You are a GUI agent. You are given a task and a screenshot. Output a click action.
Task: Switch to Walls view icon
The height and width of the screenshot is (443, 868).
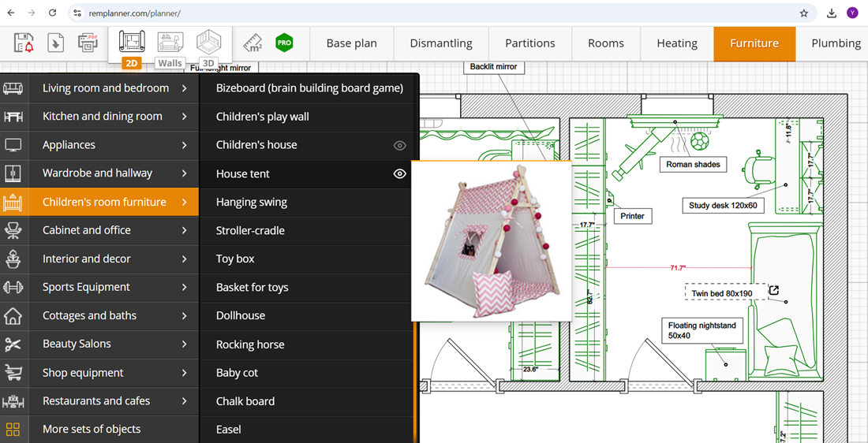(x=170, y=43)
